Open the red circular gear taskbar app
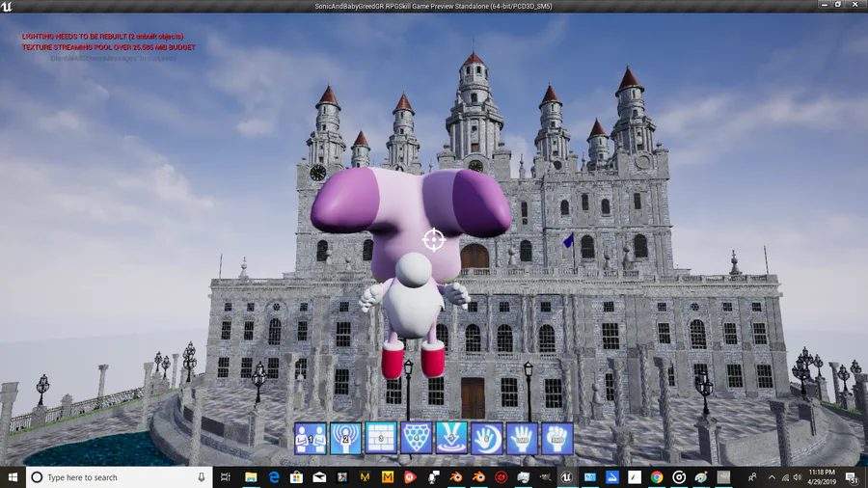868x488 pixels. [x=502, y=477]
